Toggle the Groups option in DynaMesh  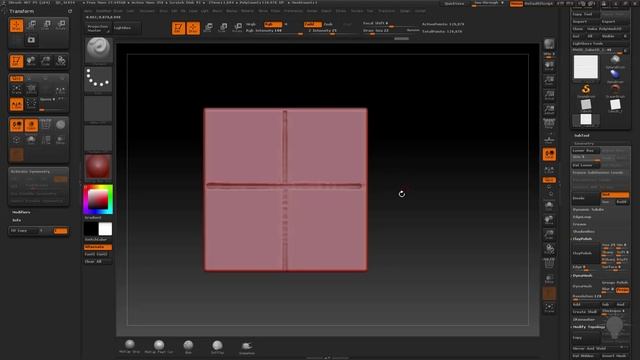pyautogui.click(x=608, y=282)
